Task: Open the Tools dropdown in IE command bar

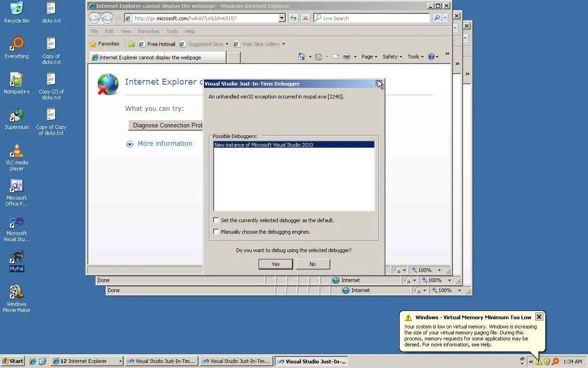Action: pos(415,57)
